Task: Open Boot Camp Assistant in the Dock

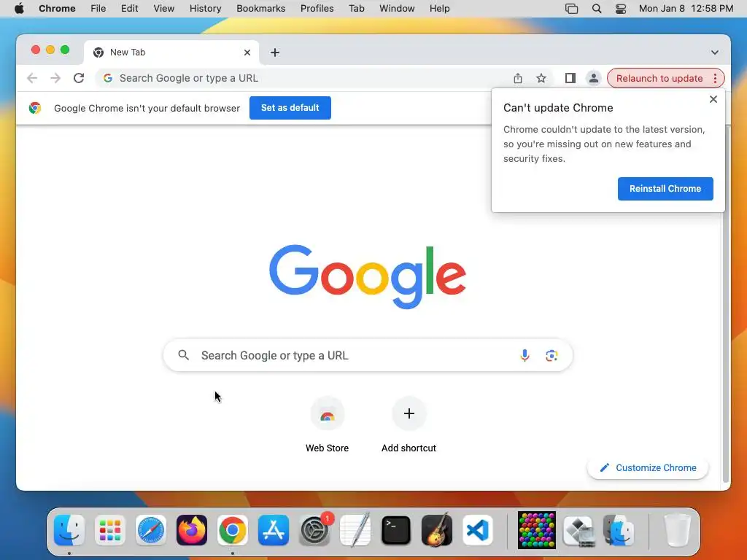Action: pos(578,530)
